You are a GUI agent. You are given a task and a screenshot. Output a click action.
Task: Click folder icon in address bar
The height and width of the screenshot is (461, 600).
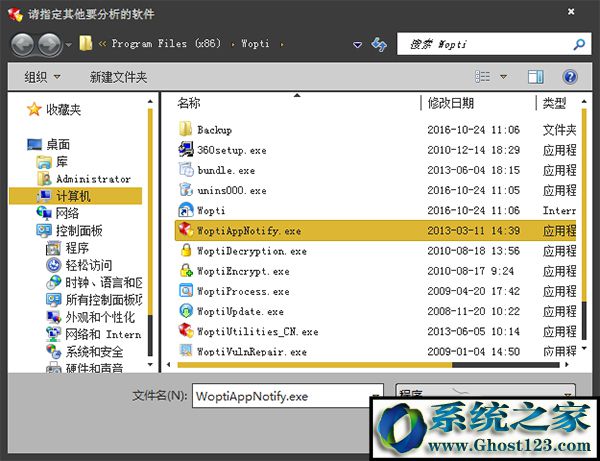[86, 44]
